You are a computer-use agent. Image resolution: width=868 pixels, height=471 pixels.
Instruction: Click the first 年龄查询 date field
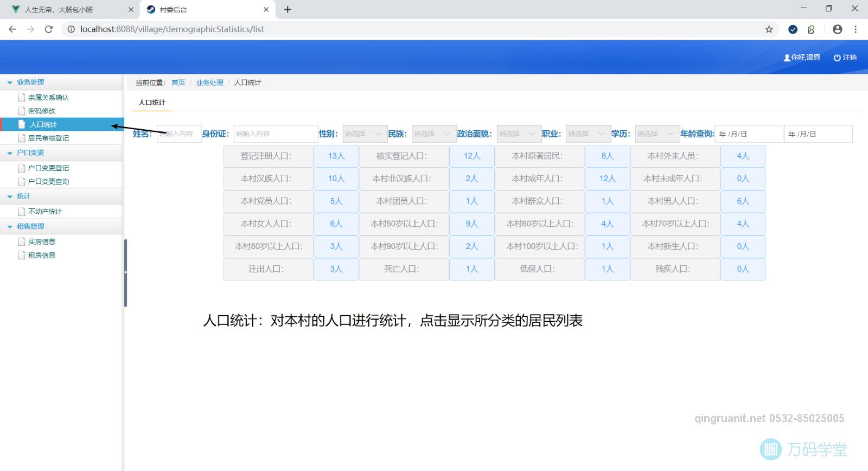point(749,134)
